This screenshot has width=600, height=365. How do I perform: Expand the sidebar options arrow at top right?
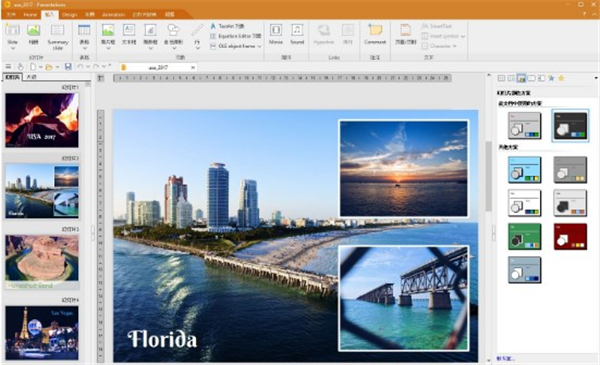pos(596,78)
